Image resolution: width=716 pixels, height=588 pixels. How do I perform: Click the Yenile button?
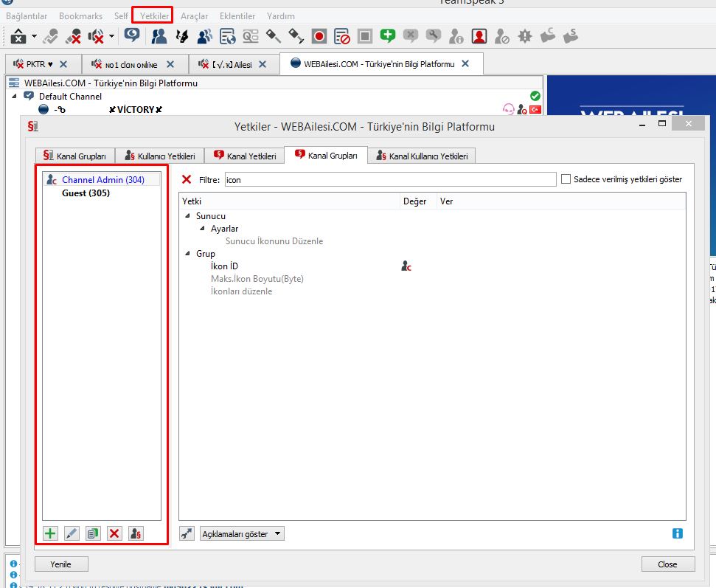click(x=61, y=564)
